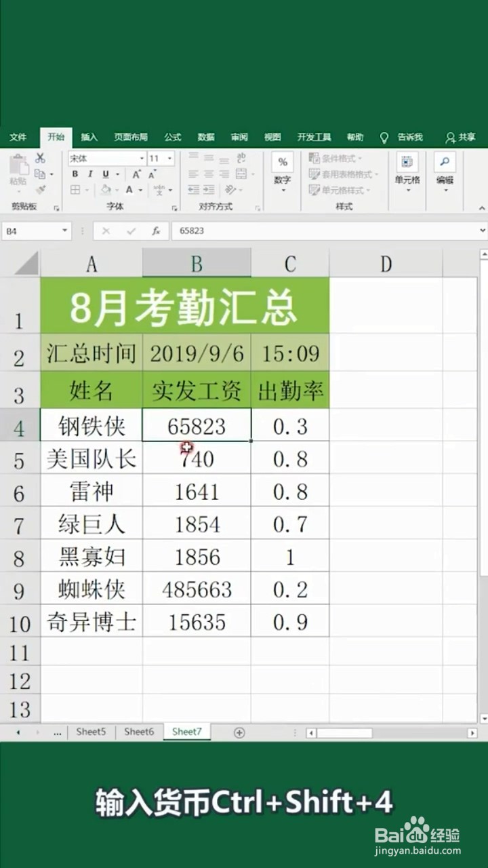Image resolution: width=488 pixels, height=868 pixels.
Task: Select column D header
Action: pos(386,263)
